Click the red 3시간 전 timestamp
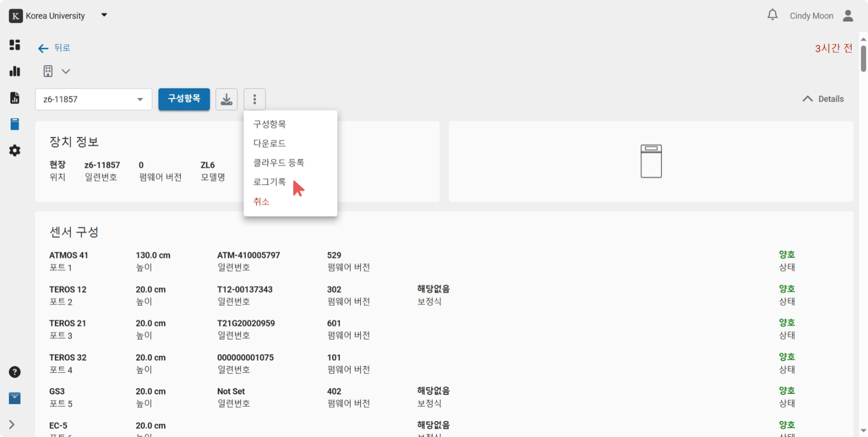868x437 pixels. click(834, 48)
